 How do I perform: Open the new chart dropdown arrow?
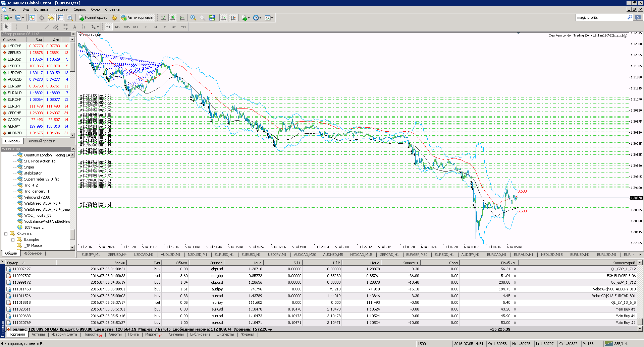(x=11, y=18)
